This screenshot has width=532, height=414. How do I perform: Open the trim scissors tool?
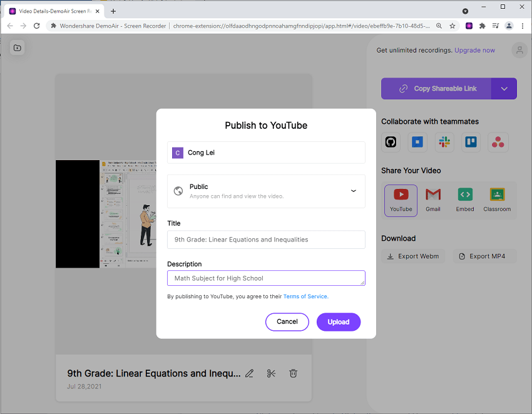pos(271,373)
